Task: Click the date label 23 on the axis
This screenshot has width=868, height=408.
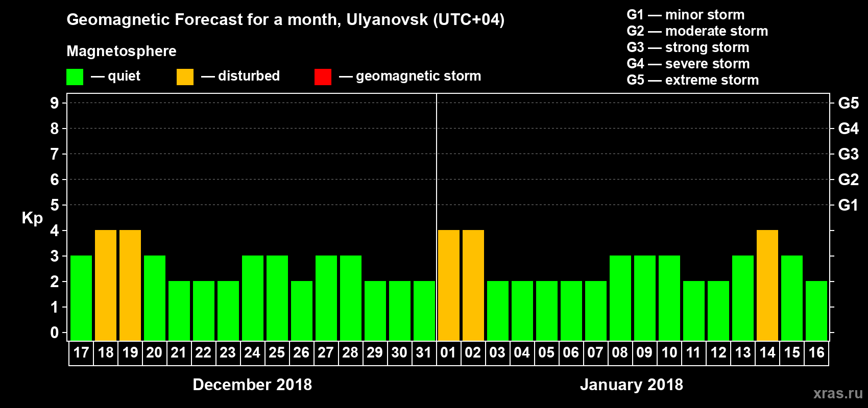Action: coord(228,352)
